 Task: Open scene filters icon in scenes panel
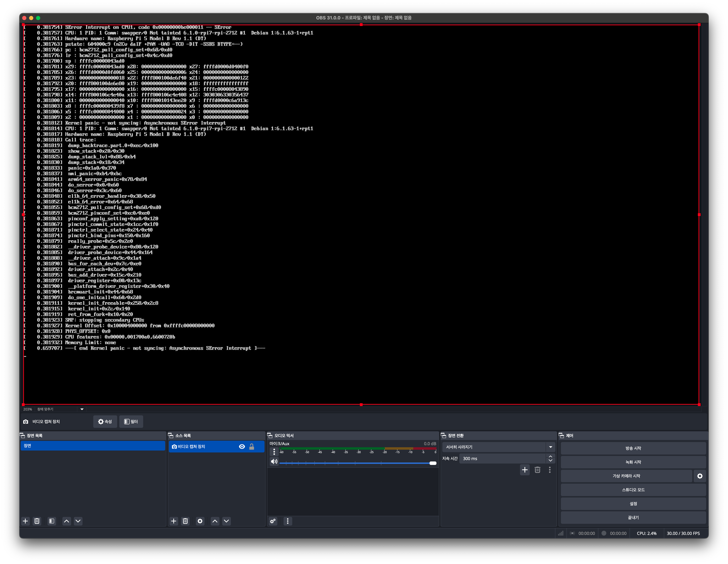pyautogui.click(x=52, y=521)
